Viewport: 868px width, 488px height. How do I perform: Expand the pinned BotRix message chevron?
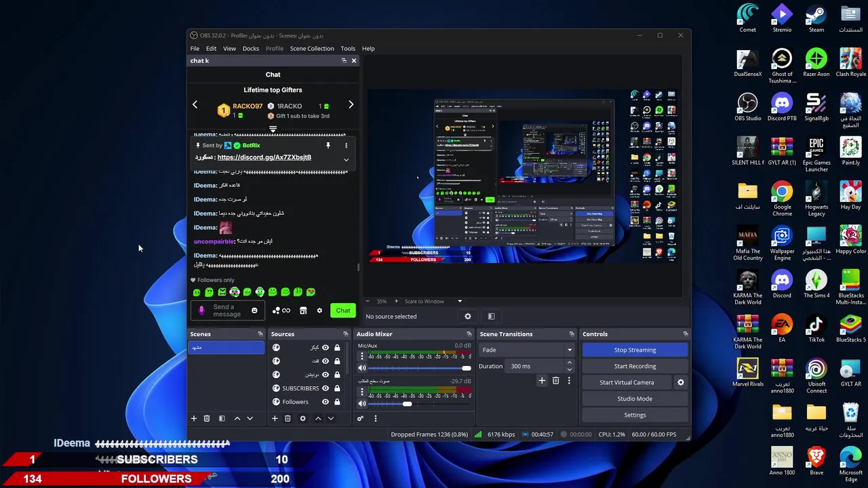tap(346, 159)
